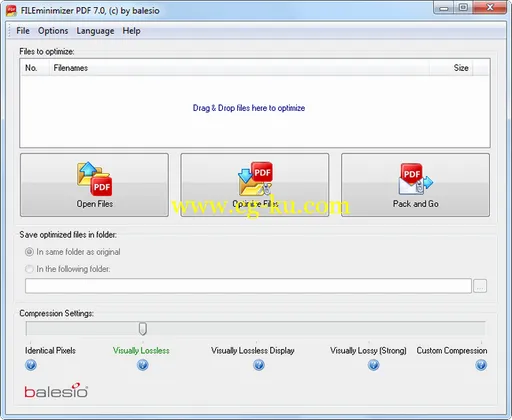This screenshot has height=420, width=512.
Task: Click the FILEminimizer app icon in title bar
Action: coord(11,11)
